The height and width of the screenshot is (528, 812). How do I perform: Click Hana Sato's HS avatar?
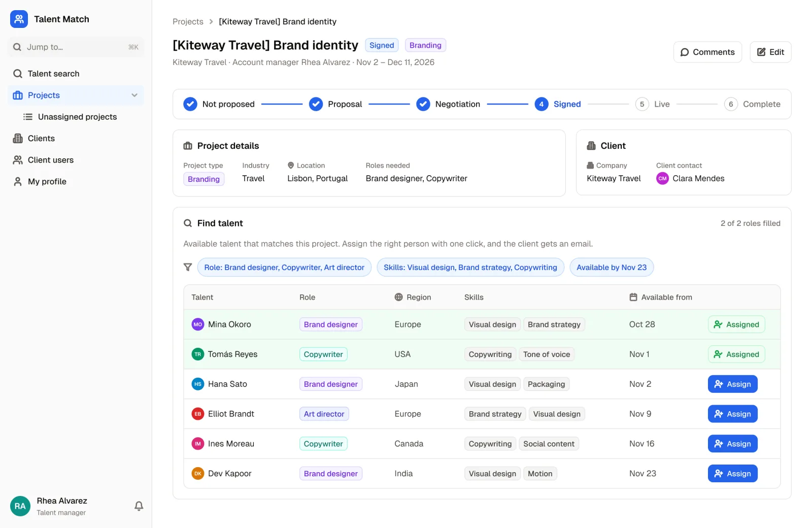click(x=198, y=384)
